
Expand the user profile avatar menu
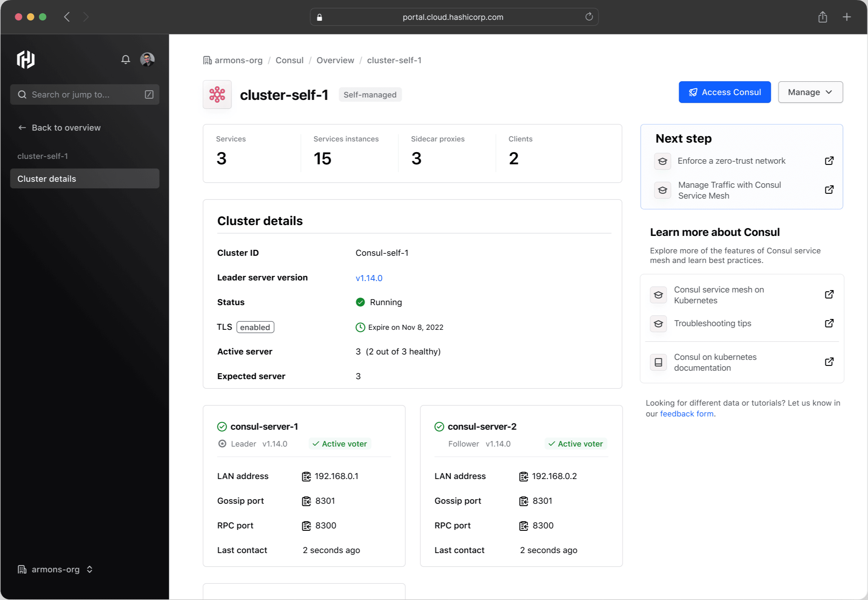click(x=147, y=59)
